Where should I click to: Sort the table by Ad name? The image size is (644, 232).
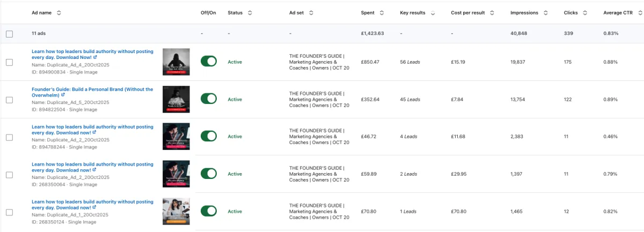59,12
